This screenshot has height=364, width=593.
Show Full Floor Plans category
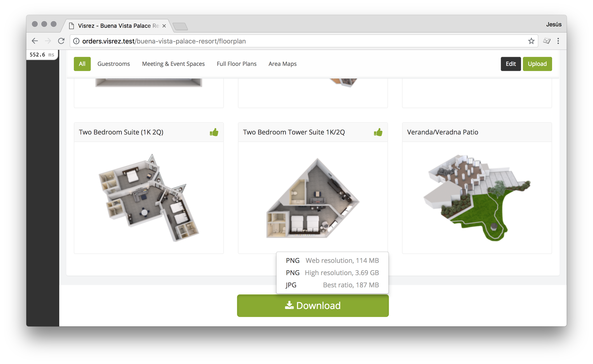click(x=237, y=64)
